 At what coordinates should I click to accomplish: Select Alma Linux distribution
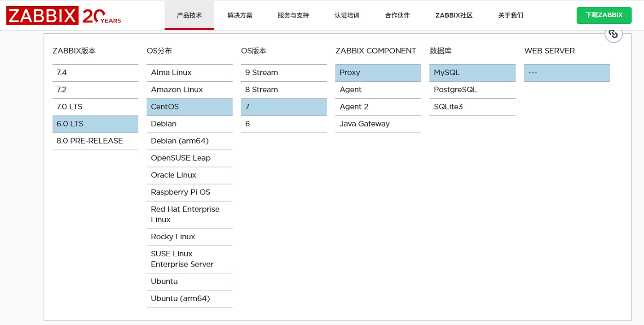(x=190, y=73)
